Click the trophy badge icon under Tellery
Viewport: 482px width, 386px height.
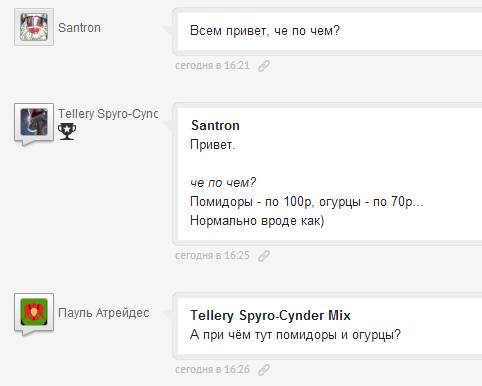pyautogui.click(x=67, y=131)
